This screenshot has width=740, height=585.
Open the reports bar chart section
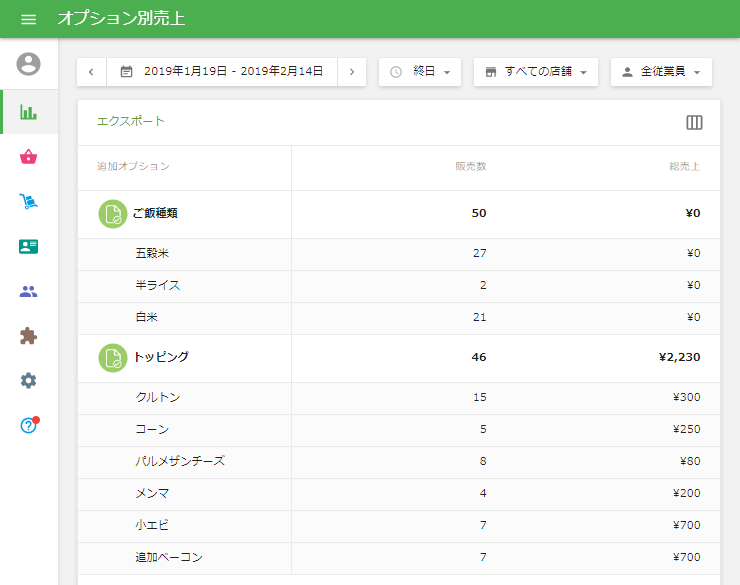[29, 111]
